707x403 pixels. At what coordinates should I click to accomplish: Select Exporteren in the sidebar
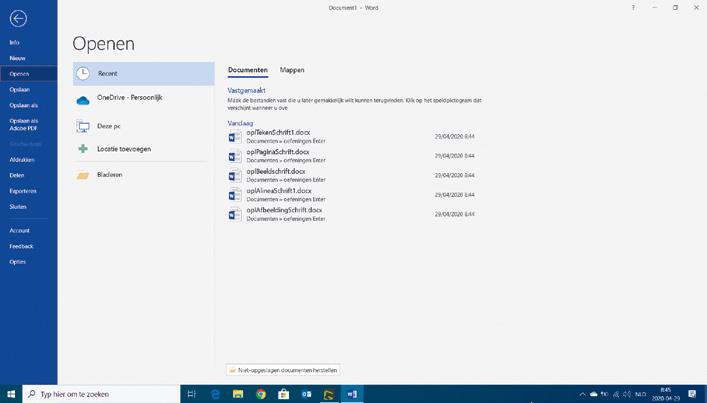(23, 191)
